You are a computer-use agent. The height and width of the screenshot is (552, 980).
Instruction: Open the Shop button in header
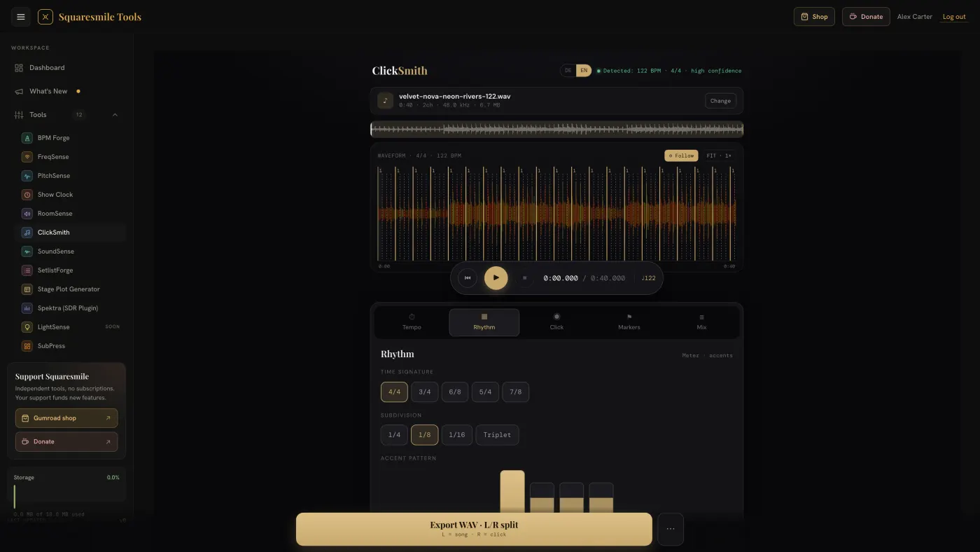[x=814, y=17]
